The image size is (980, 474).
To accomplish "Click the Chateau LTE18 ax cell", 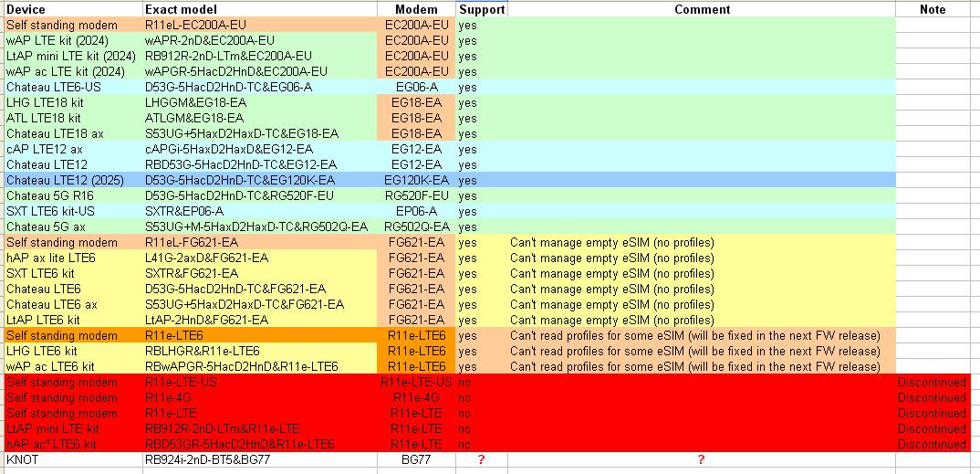I will pyautogui.click(x=71, y=134).
